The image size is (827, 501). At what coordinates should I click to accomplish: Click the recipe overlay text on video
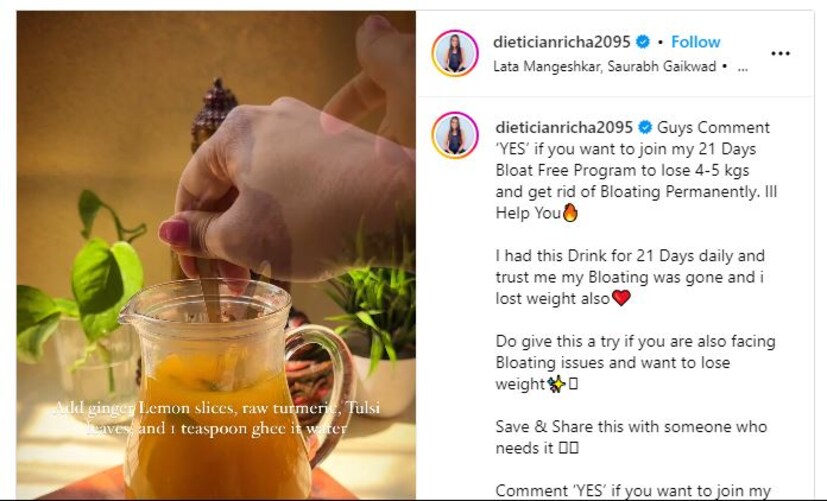(x=217, y=418)
